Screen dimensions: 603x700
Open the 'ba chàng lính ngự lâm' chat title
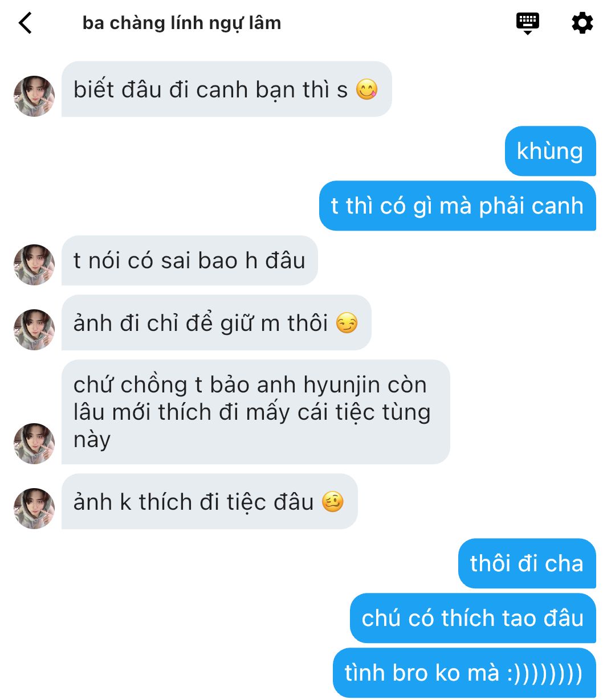click(x=182, y=23)
